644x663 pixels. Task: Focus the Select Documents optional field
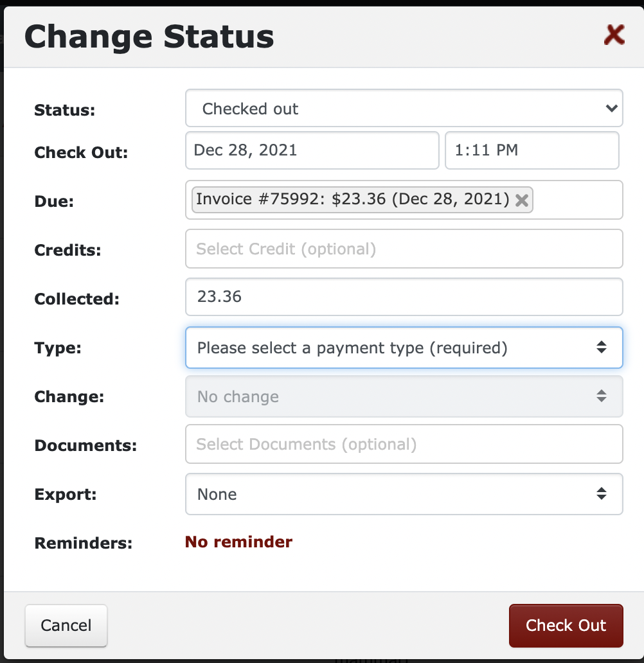tap(404, 444)
